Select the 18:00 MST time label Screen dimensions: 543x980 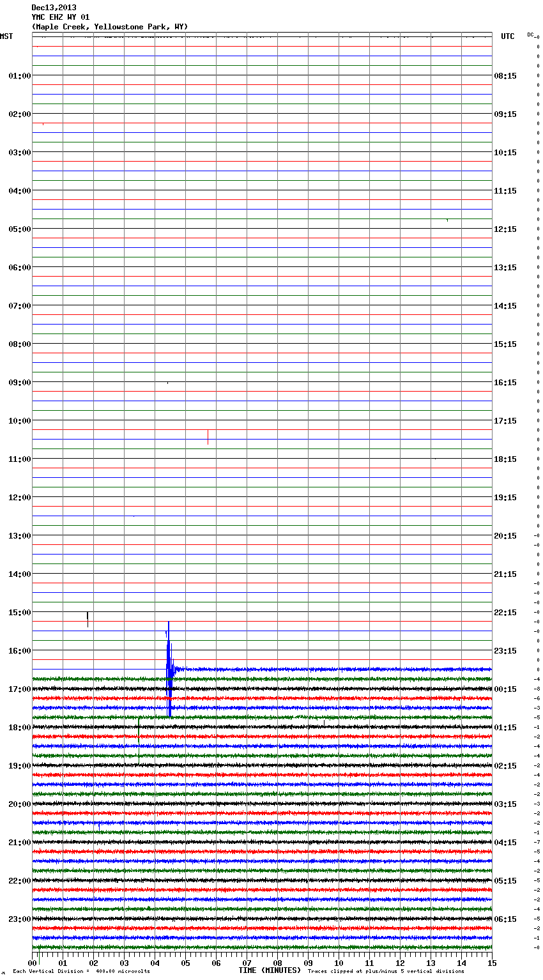pyautogui.click(x=20, y=728)
